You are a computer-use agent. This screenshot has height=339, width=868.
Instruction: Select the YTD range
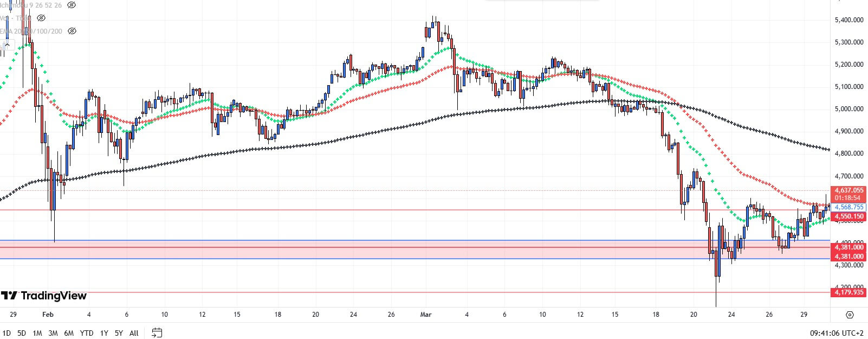click(x=86, y=333)
